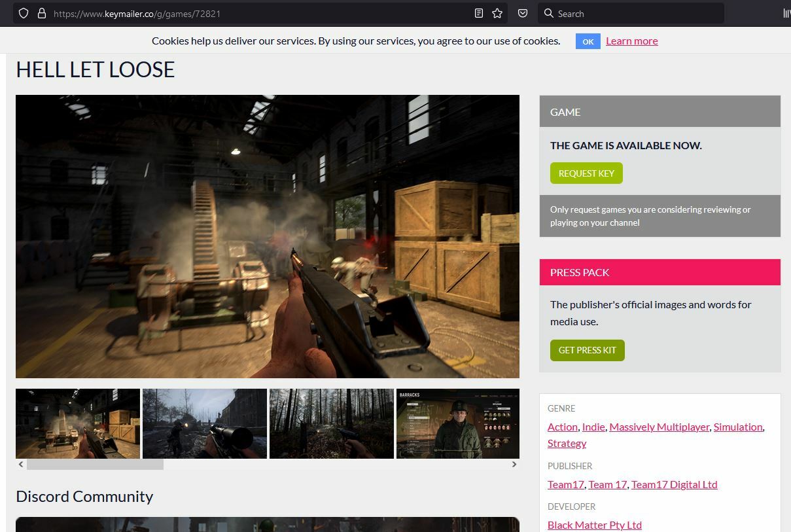
Task: Click the REQUEST KEY button
Action: [586, 173]
